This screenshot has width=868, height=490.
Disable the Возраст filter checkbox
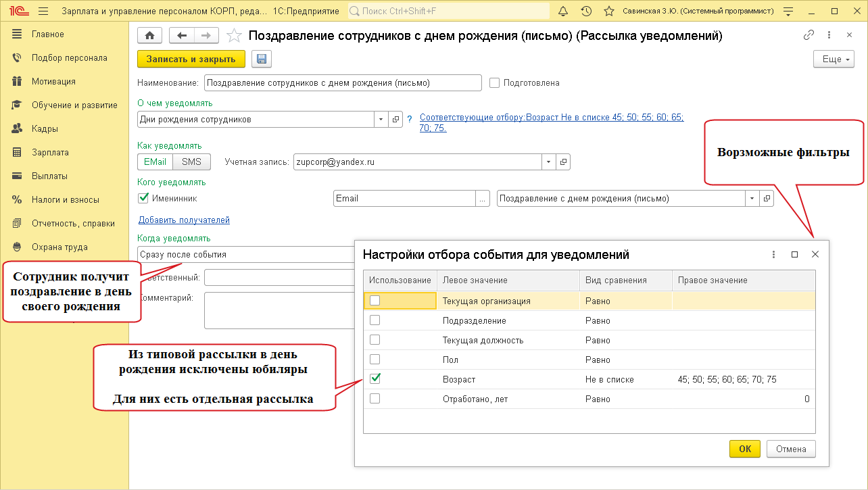[x=375, y=379]
